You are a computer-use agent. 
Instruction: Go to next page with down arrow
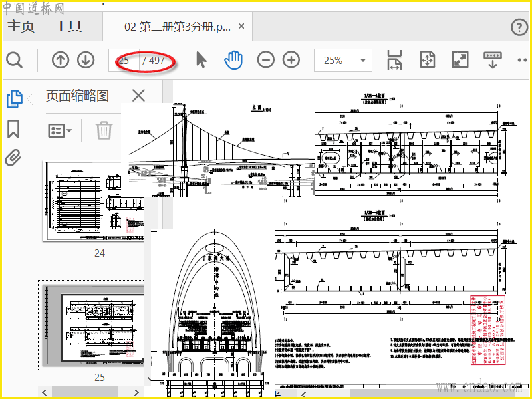[x=86, y=60]
